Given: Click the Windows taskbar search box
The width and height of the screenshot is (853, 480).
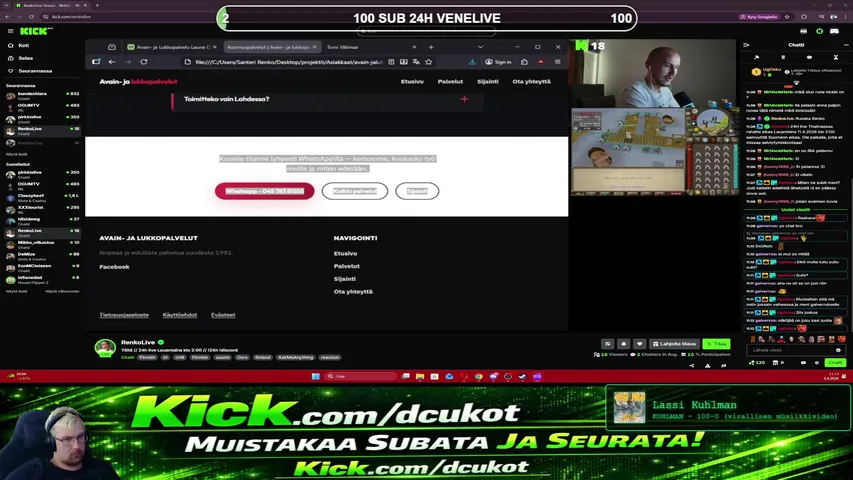Looking at the screenshot, I should [361, 377].
